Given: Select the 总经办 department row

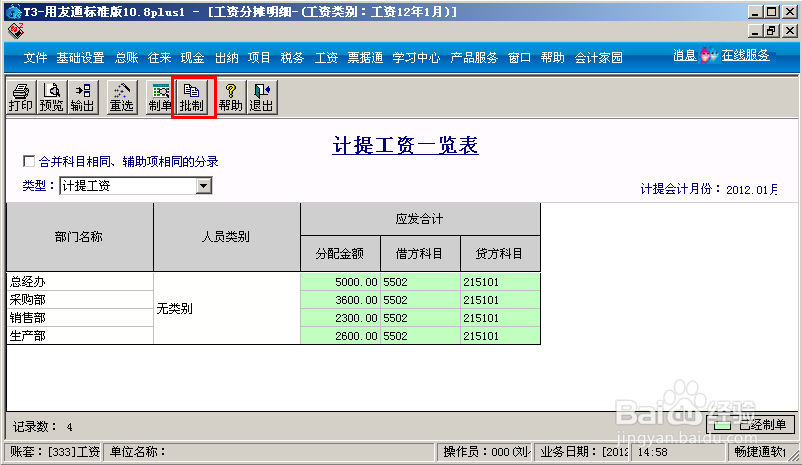Looking at the screenshot, I should (80, 281).
